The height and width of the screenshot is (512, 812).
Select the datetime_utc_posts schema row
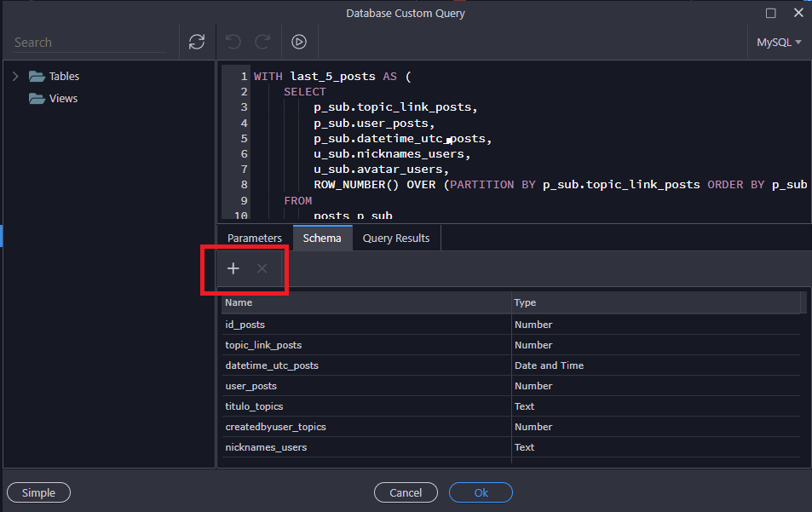click(x=511, y=365)
